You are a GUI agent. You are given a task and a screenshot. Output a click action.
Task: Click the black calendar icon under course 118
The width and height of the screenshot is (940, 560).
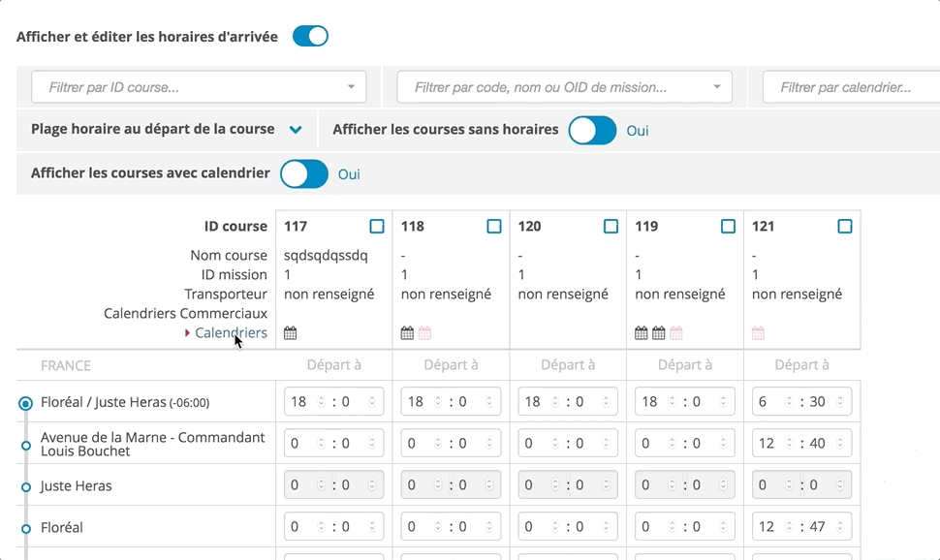tap(407, 333)
